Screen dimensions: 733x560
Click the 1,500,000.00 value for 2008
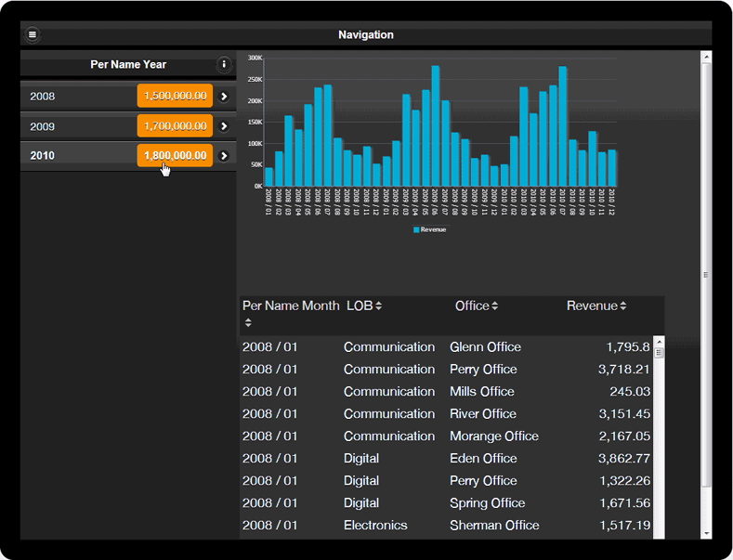(x=175, y=97)
